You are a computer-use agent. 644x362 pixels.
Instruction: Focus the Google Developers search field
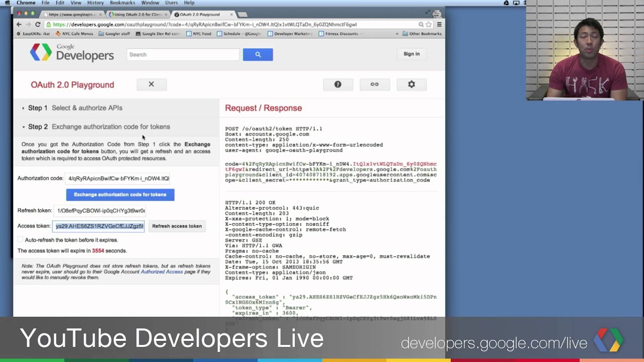[183, 54]
